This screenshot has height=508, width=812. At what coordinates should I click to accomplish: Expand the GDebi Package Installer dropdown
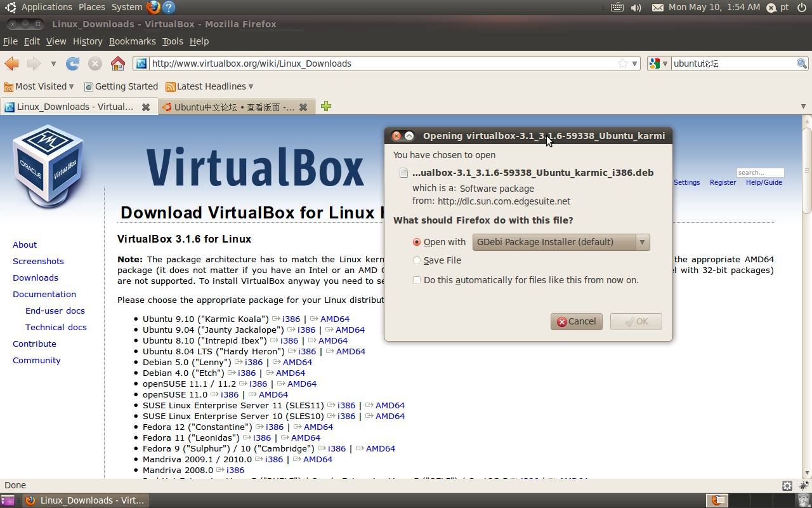click(x=561, y=242)
